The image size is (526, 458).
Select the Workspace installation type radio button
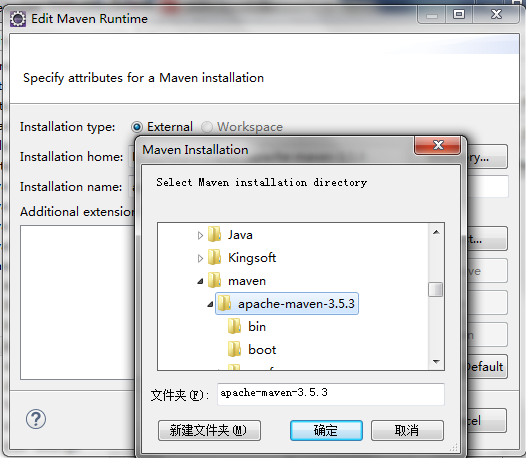tap(207, 127)
